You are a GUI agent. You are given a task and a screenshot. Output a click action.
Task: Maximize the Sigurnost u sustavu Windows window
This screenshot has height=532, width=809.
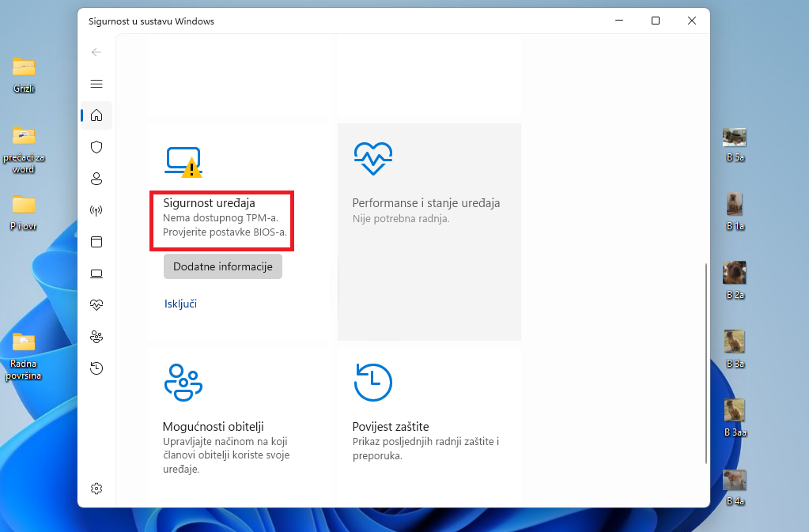pyautogui.click(x=656, y=21)
